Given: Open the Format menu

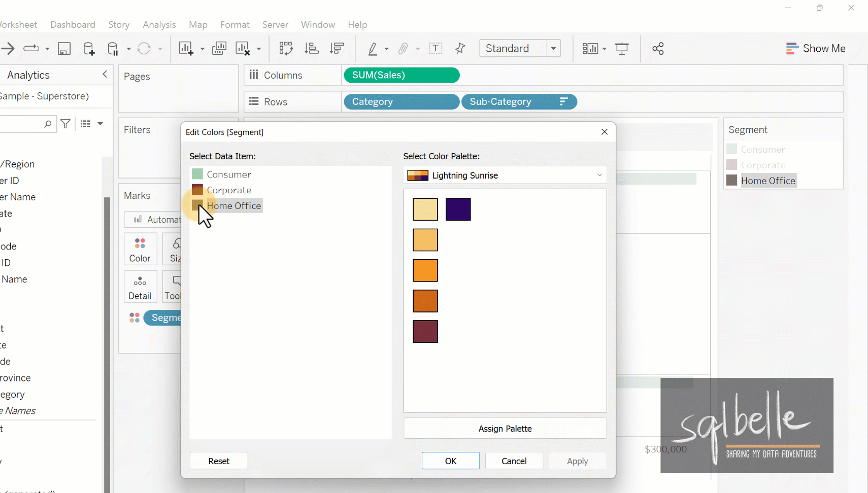Looking at the screenshot, I should [x=235, y=24].
